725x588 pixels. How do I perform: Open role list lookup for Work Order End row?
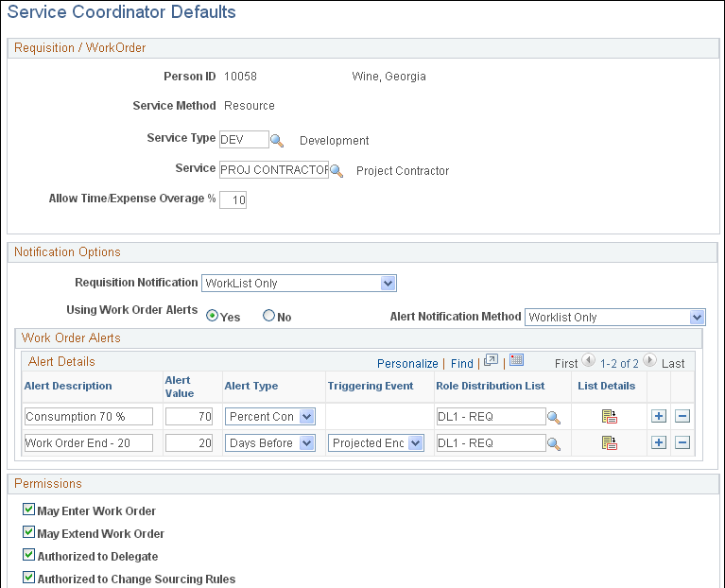point(554,443)
